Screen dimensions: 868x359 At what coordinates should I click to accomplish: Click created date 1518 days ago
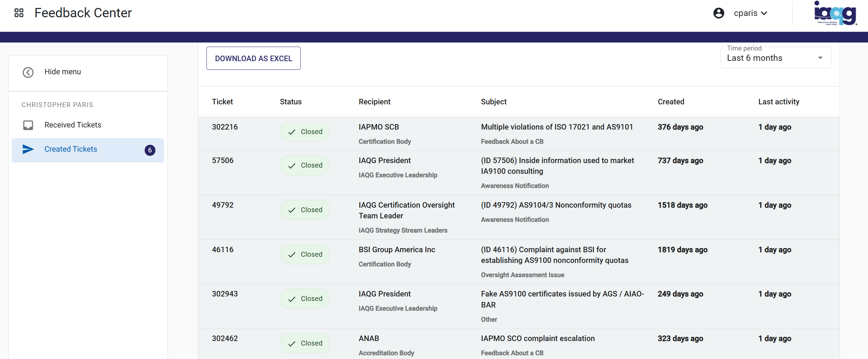[682, 205]
